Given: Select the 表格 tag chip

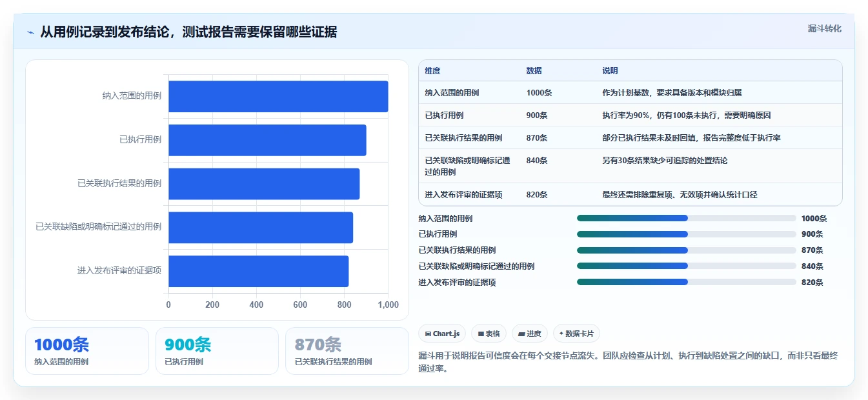Looking at the screenshot, I should (489, 334).
